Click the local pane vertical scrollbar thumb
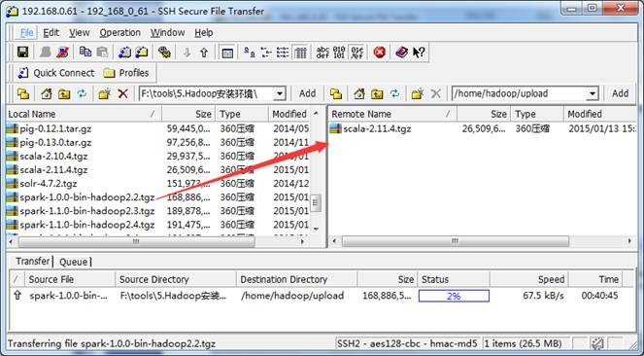The width and height of the screenshot is (644, 356). (x=316, y=202)
